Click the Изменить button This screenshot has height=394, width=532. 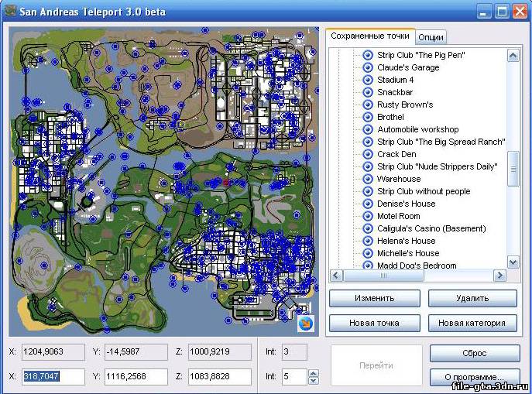[374, 298]
